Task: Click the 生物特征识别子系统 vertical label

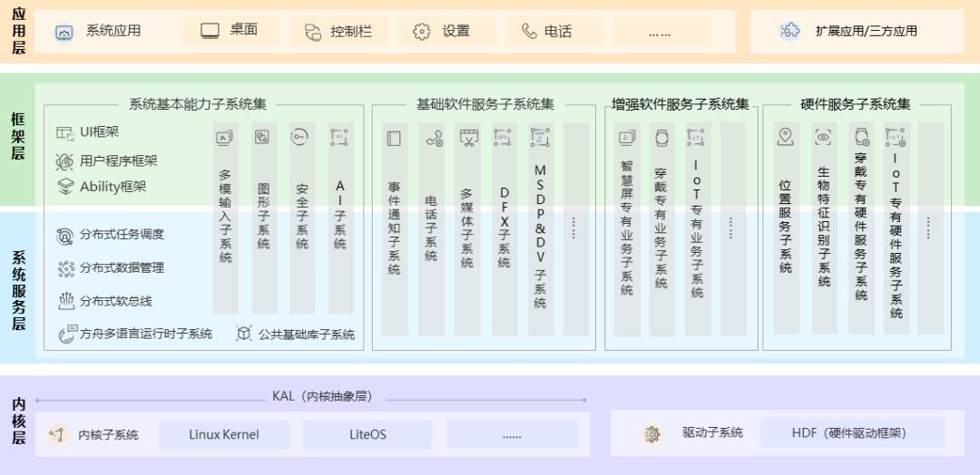Action: [824, 227]
